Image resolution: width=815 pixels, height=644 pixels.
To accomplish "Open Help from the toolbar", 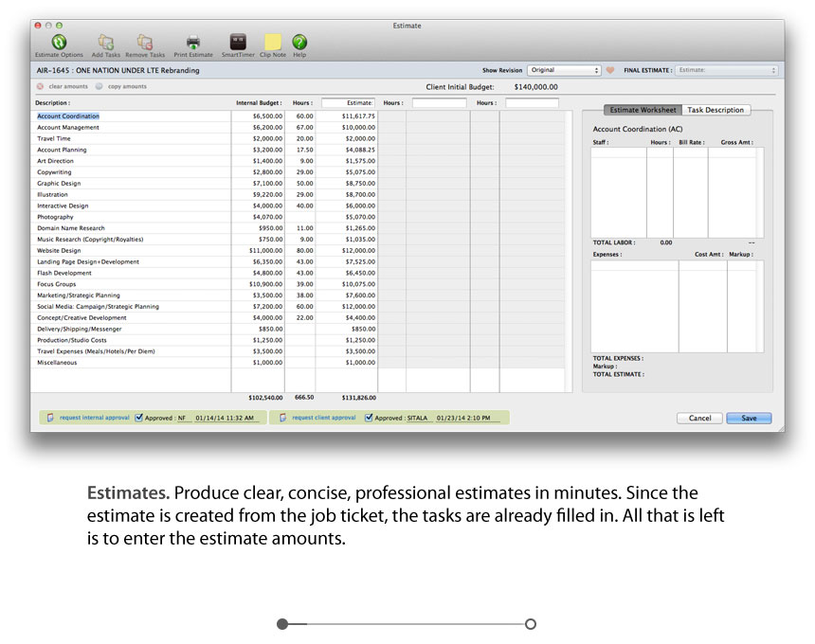I will (x=299, y=43).
